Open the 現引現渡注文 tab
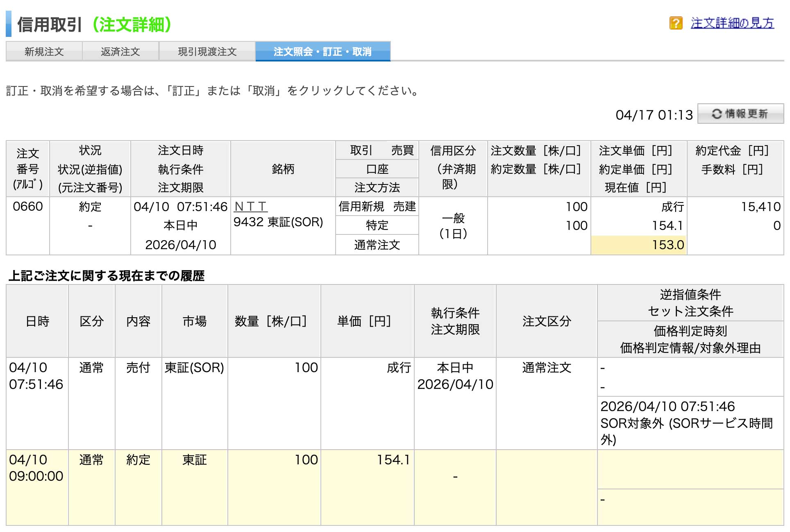The height and width of the screenshot is (532, 790). click(x=207, y=52)
